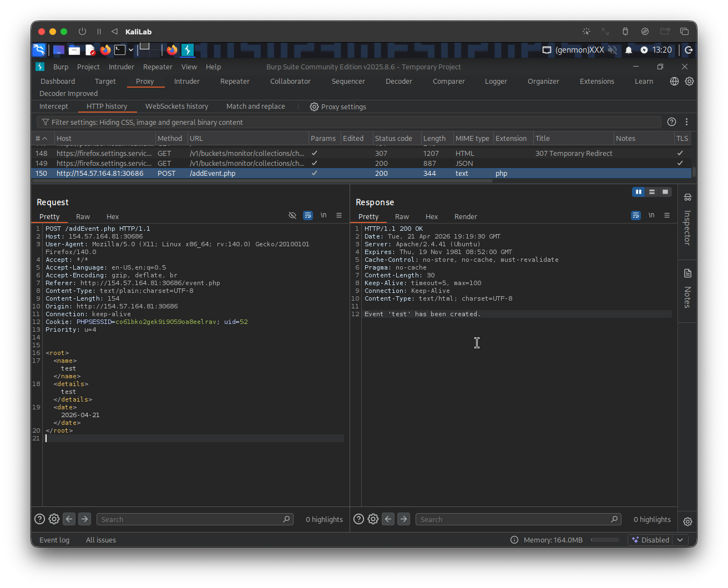Open the power manager icon beside the clock

pos(644,50)
